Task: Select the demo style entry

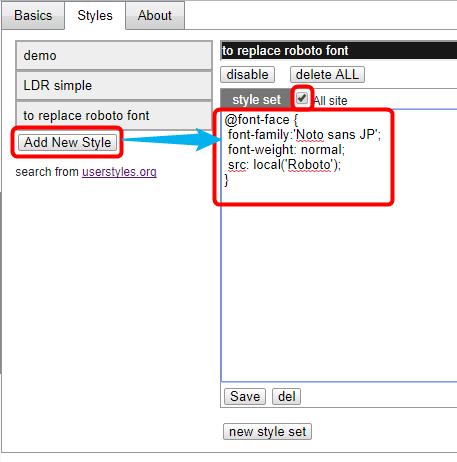Action: click(114, 56)
